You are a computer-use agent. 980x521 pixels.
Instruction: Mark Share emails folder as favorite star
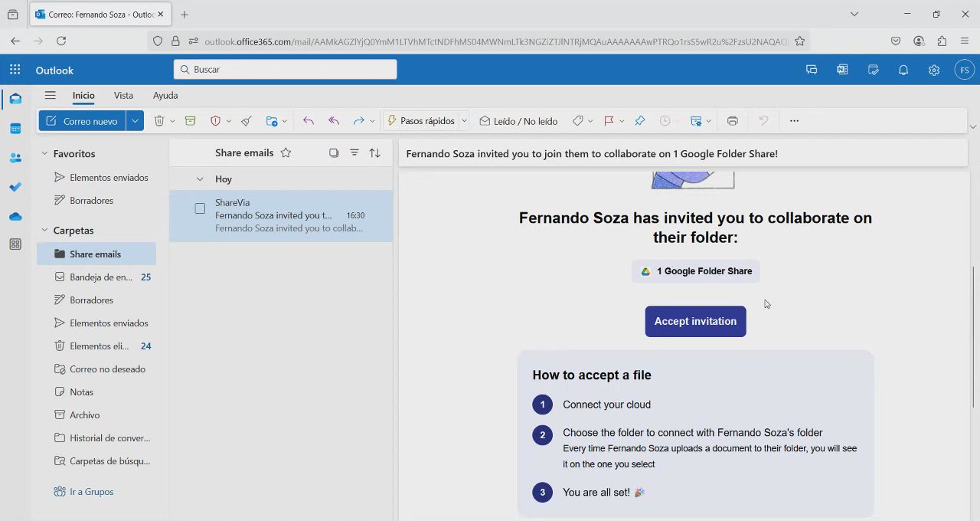tap(286, 152)
